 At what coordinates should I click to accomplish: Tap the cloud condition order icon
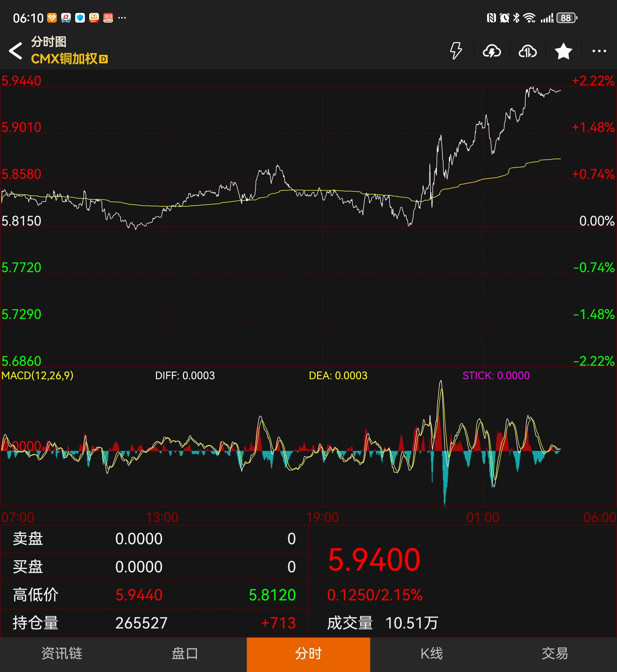527,51
